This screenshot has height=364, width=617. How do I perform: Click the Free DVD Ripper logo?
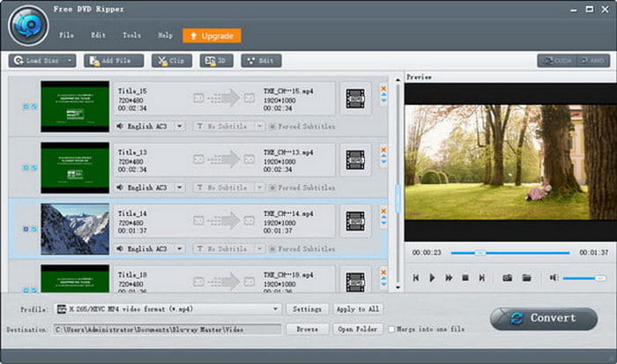28,26
